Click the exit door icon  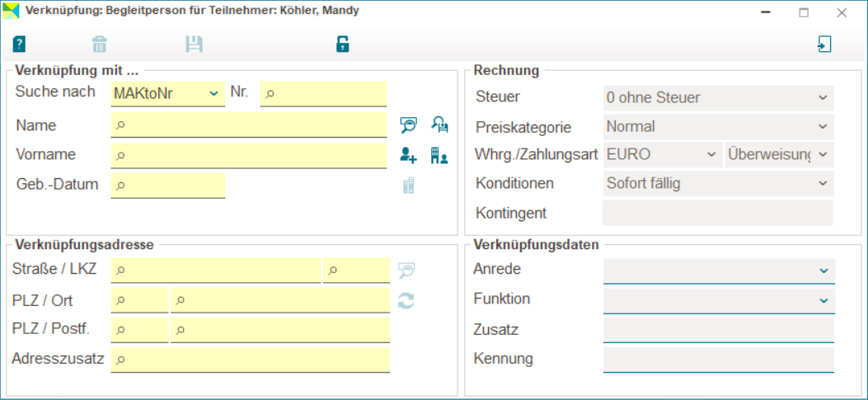(x=823, y=45)
